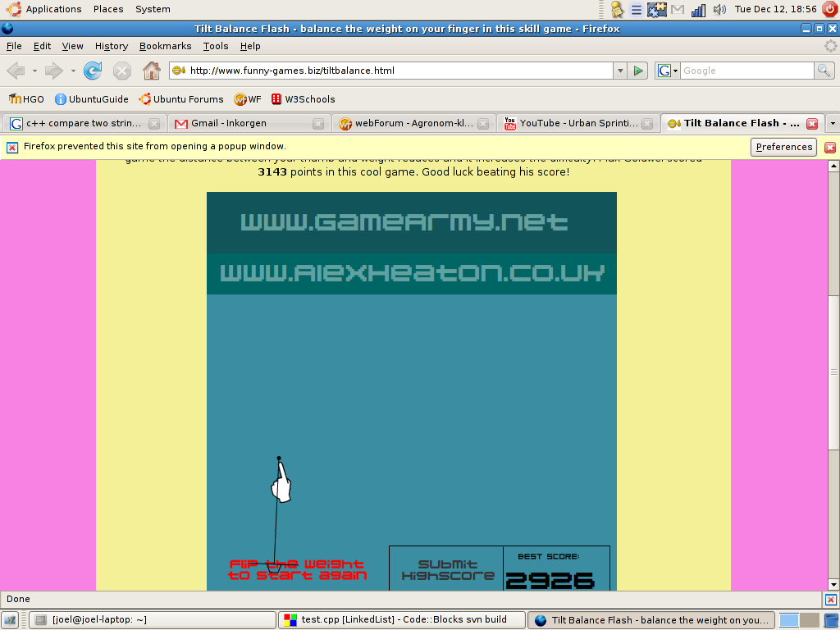The image size is (840, 630).
Task: Open the HGO bookmark
Action: pyautogui.click(x=26, y=99)
